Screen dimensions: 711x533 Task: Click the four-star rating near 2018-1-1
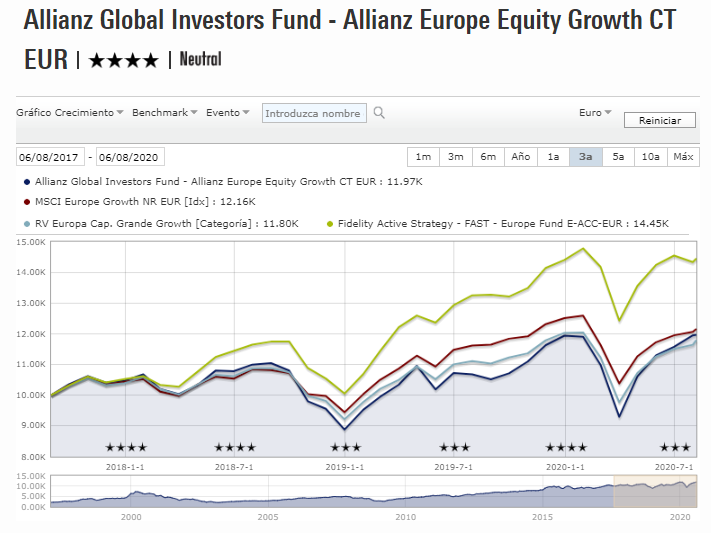pyautogui.click(x=126, y=447)
